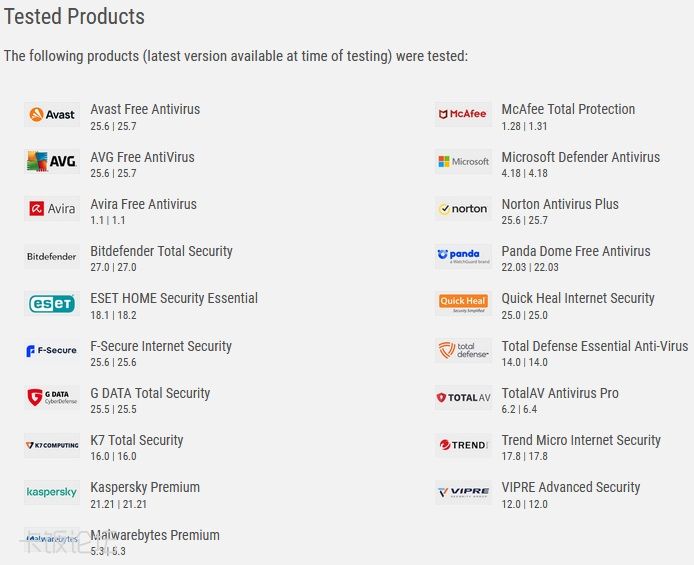This screenshot has width=694, height=565.
Task: Click the Tested Products heading
Action: pyautogui.click(x=75, y=17)
